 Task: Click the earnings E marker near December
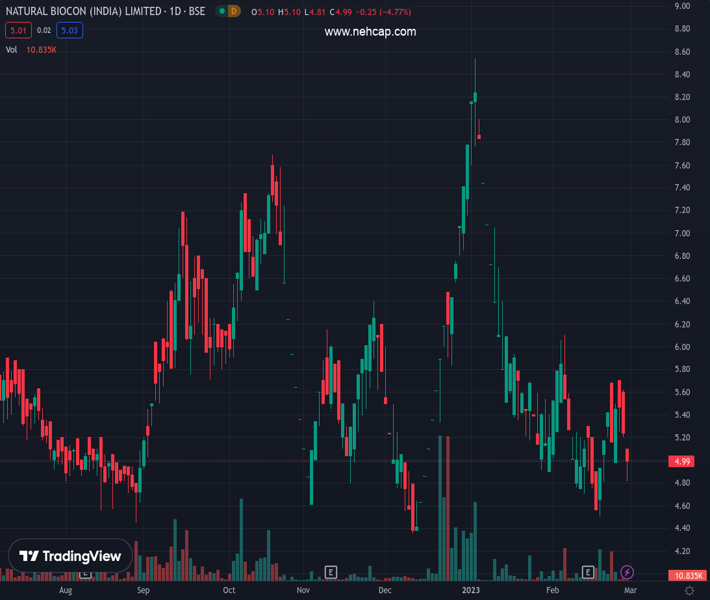pyautogui.click(x=331, y=572)
